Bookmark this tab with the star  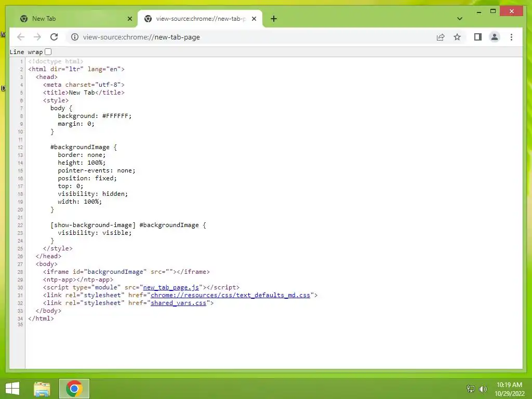[x=457, y=37]
